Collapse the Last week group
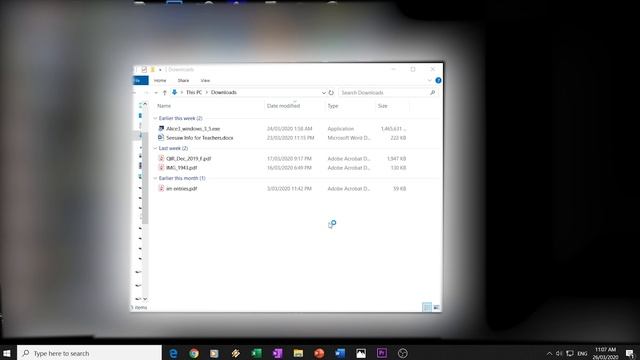Image resolution: width=640 pixels, height=360 pixels. pos(155,149)
